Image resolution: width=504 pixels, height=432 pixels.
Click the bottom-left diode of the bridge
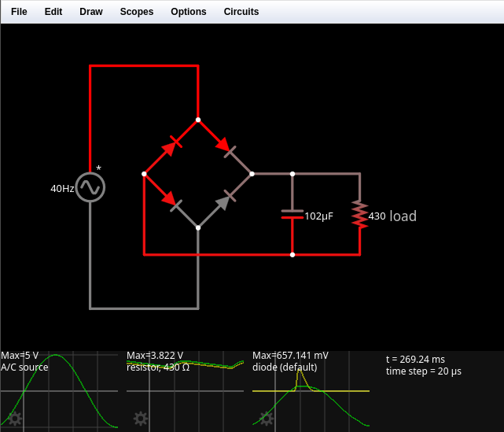(171, 200)
